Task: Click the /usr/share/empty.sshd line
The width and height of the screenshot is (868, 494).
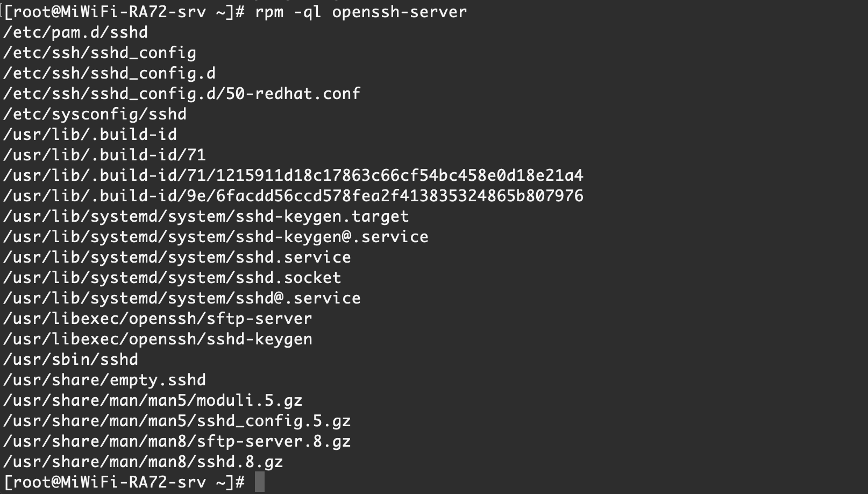Action: click(x=104, y=380)
